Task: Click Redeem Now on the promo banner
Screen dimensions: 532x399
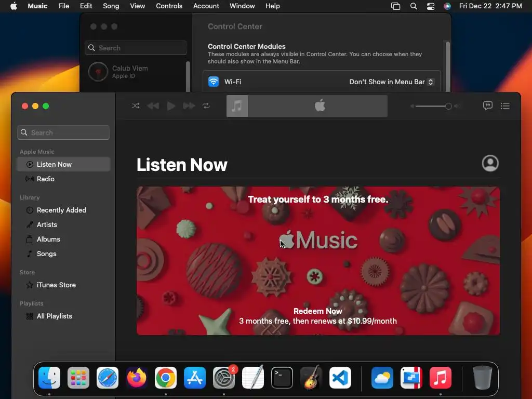Action: (x=318, y=311)
